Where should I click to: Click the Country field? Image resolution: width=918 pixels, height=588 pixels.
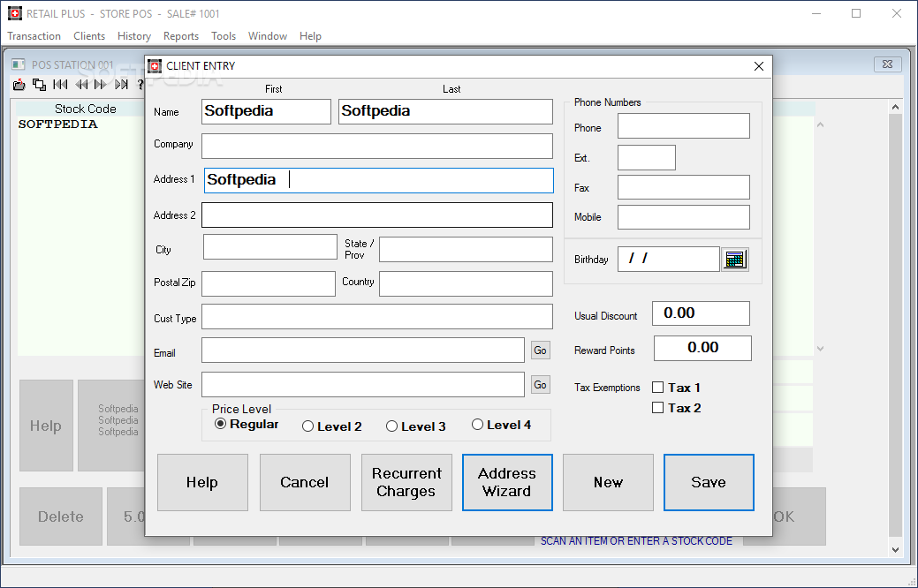pyautogui.click(x=466, y=283)
